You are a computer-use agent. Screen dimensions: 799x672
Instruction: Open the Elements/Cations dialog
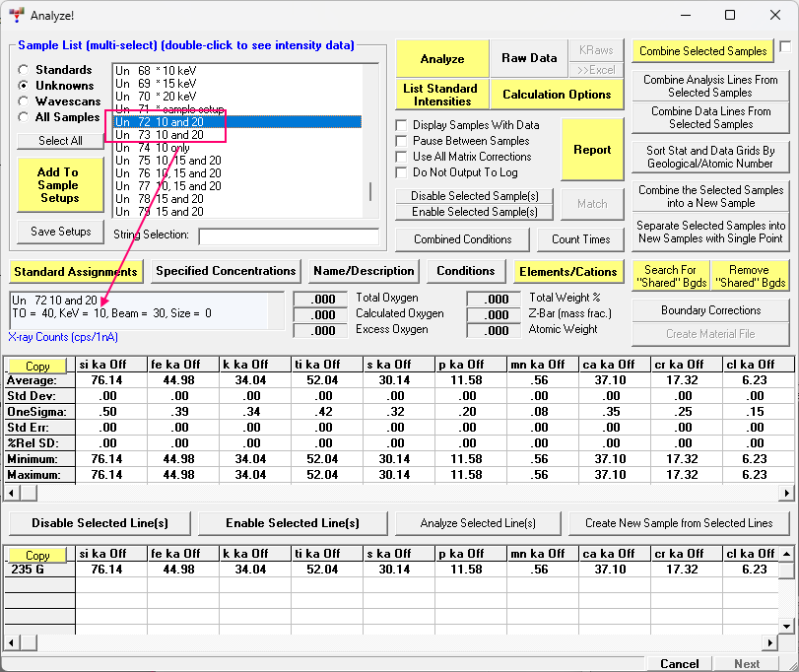(x=568, y=271)
